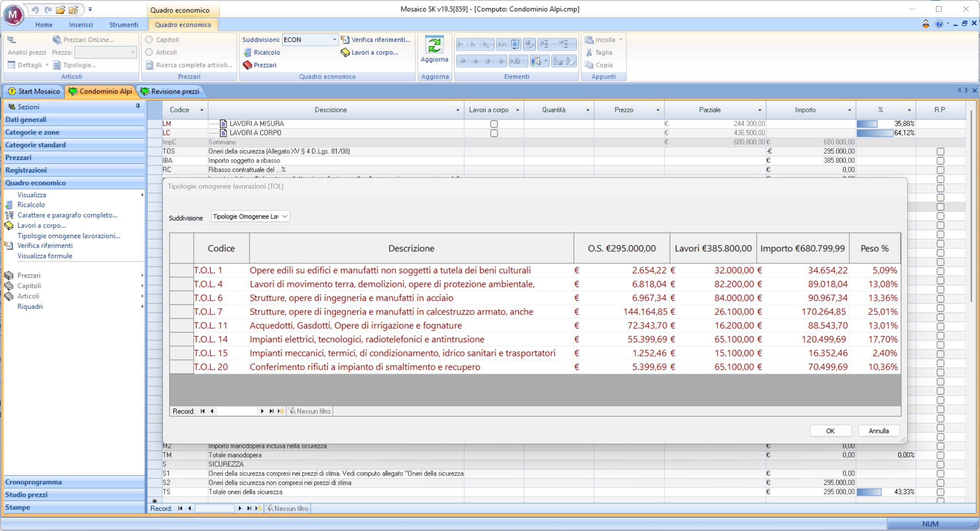Viewport: 980px width, 531px height.
Task: Click the open folder icon in quick access toolbar
Action: [x=60, y=10]
